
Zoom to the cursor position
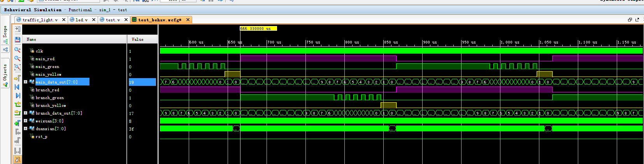click(x=18, y=78)
